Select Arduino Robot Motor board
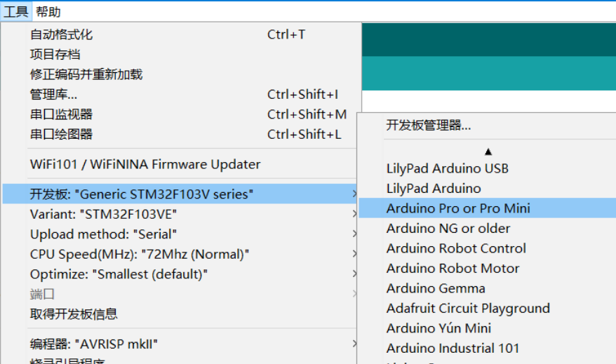Screen dimensions: 616x364 click(487, 269)
